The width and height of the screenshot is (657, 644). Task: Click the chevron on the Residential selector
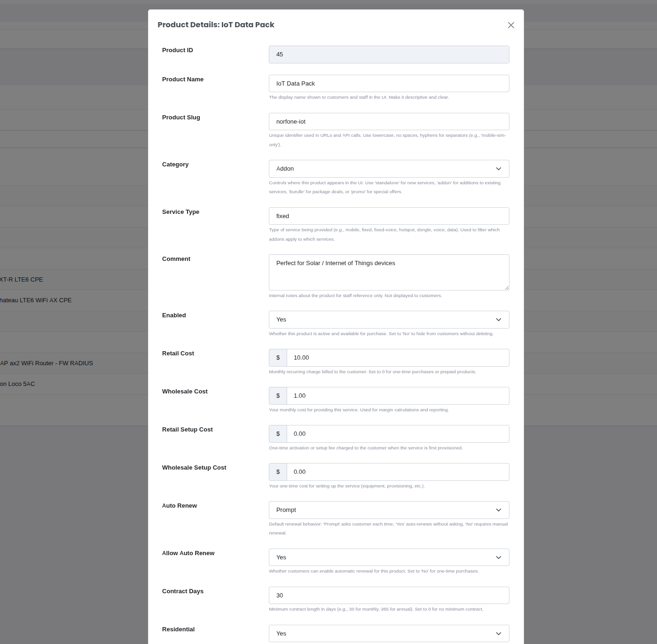point(499,633)
